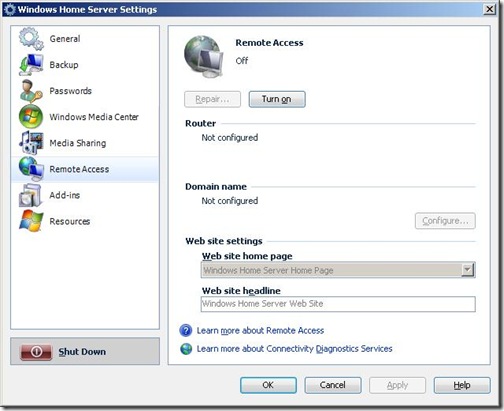504x411 pixels.
Task: Expand the Web site home page dropdown
Action: pyautogui.click(x=467, y=270)
